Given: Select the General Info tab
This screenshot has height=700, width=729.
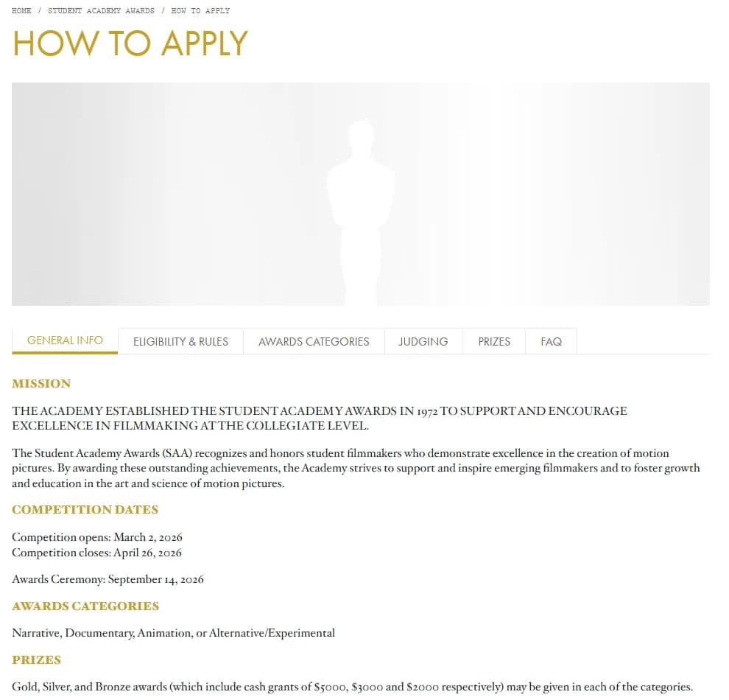Looking at the screenshot, I should (x=65, y=340).
